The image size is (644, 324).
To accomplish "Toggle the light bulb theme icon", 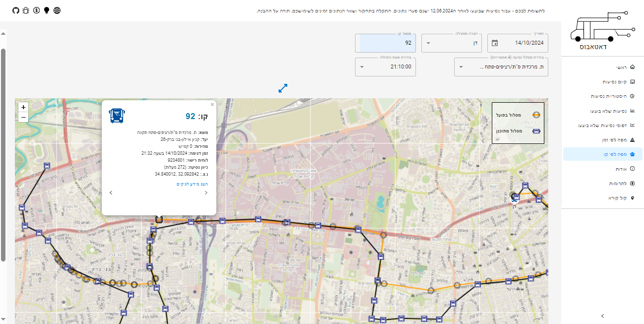I will (47, 10).
